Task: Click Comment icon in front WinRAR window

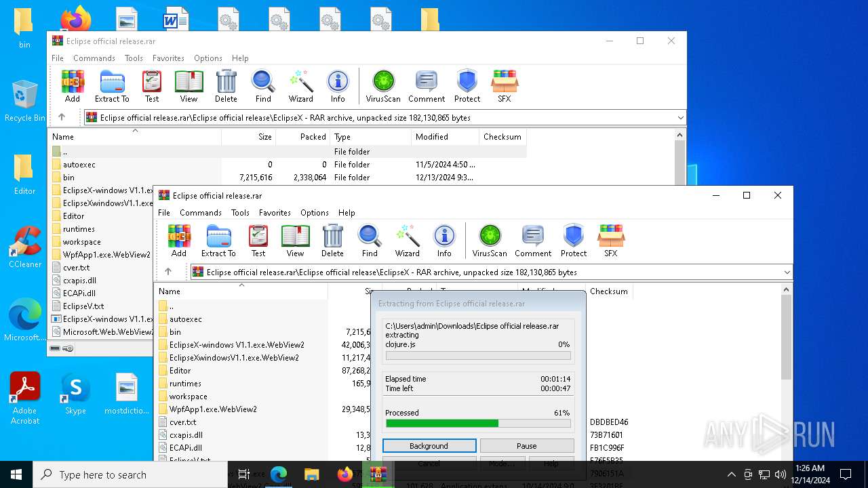Action: (x=533, y=241)
